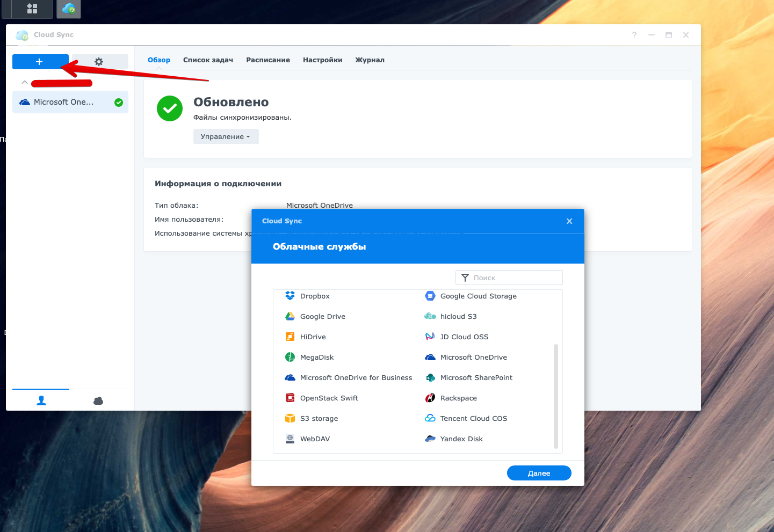Viewport: 774px width, 532px height.
Task: Open the DSM main menu grid icon
Action: coord(32,9)
